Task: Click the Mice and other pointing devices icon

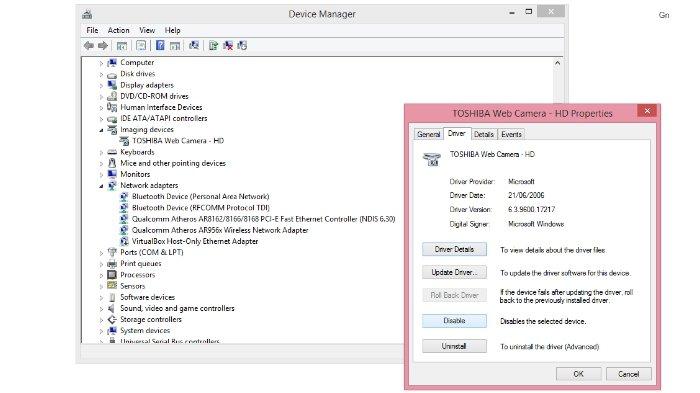Action: [112, 163]
